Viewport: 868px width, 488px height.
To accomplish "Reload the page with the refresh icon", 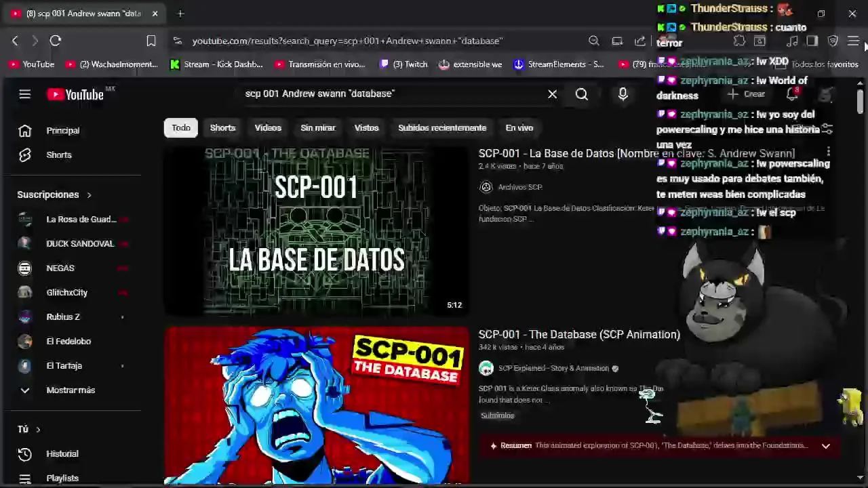I will click(56, 41).
